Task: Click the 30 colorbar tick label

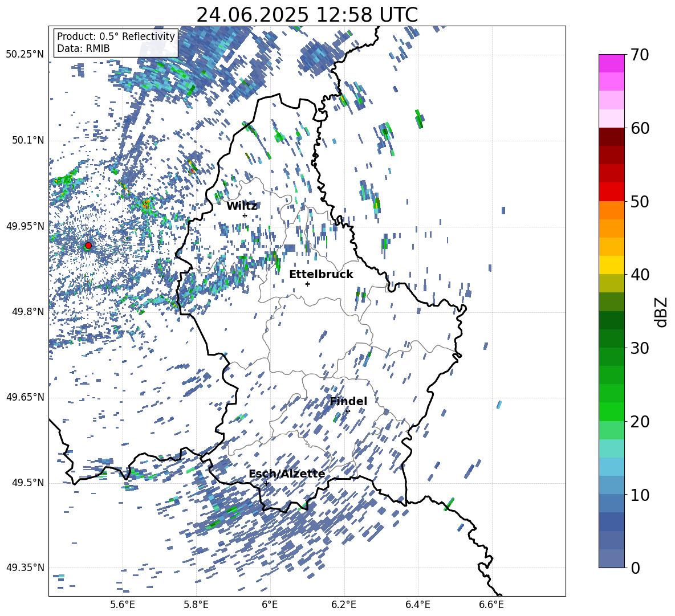Action: coord(640,348)
